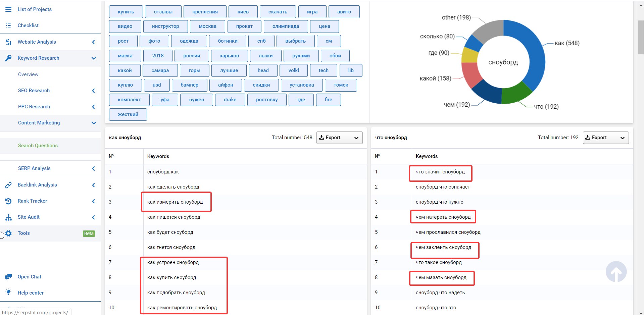Click the Keyword Research key icon

pyautogui.click(x=8, y=58)
